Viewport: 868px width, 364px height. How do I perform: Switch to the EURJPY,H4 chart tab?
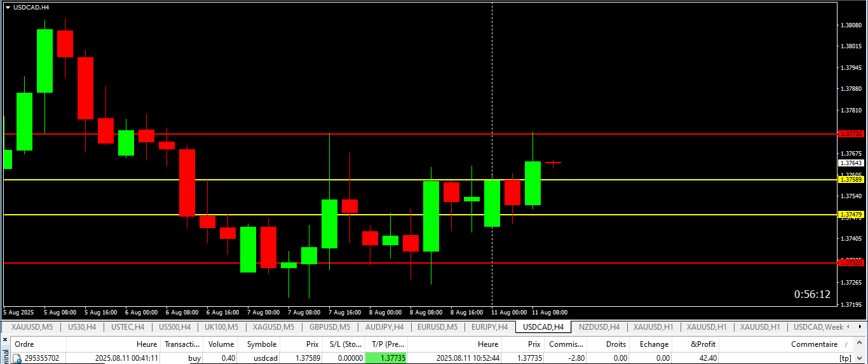(x=489, y=327)
